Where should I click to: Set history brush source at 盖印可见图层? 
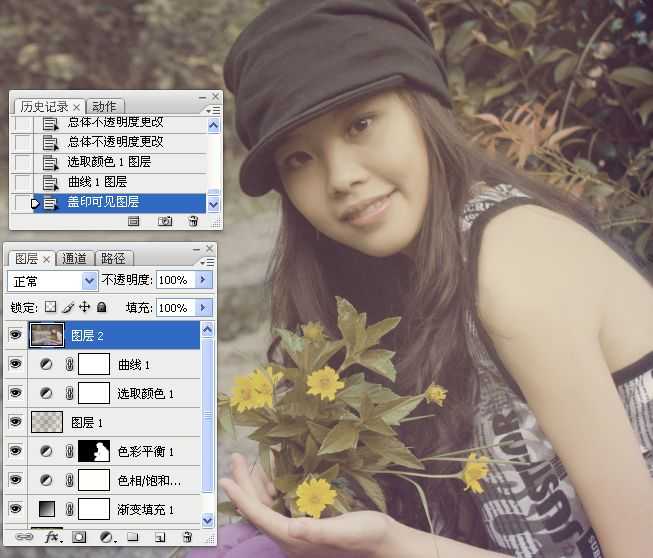coord(22,203)
